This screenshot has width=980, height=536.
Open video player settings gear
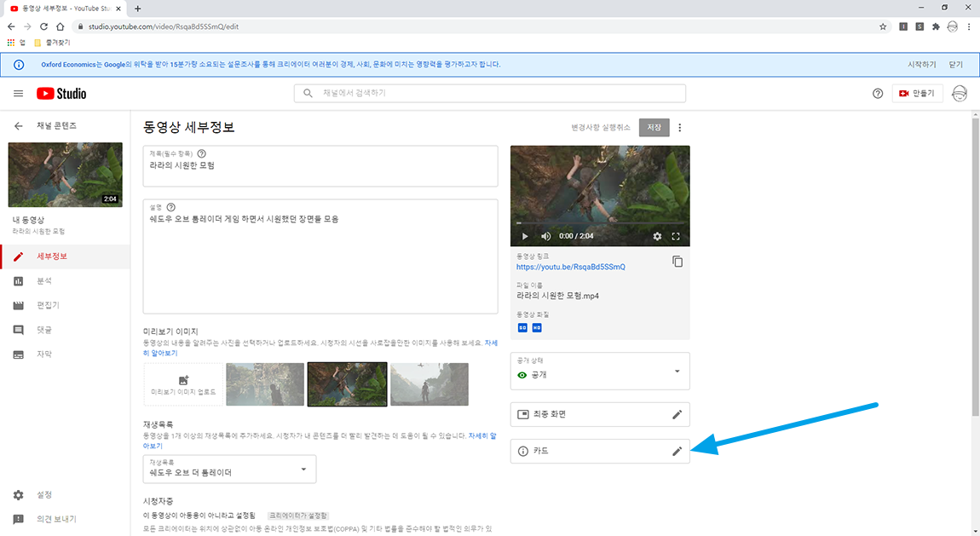click(x=657, y=236)
